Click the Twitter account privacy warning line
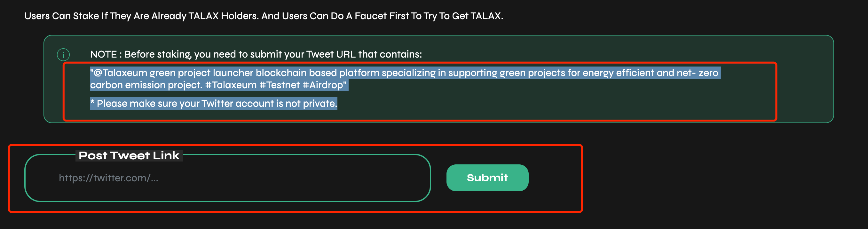Viewport: 868px width, 229px height. 213,103
